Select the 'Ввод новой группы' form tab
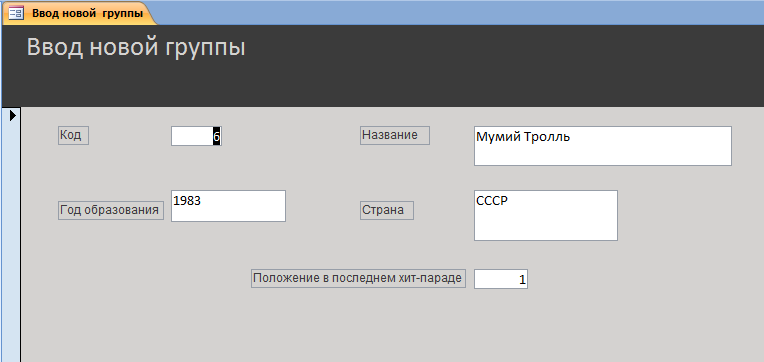Image resolution: width=764 pixels, height=362 pixels. tap(79, 13)
